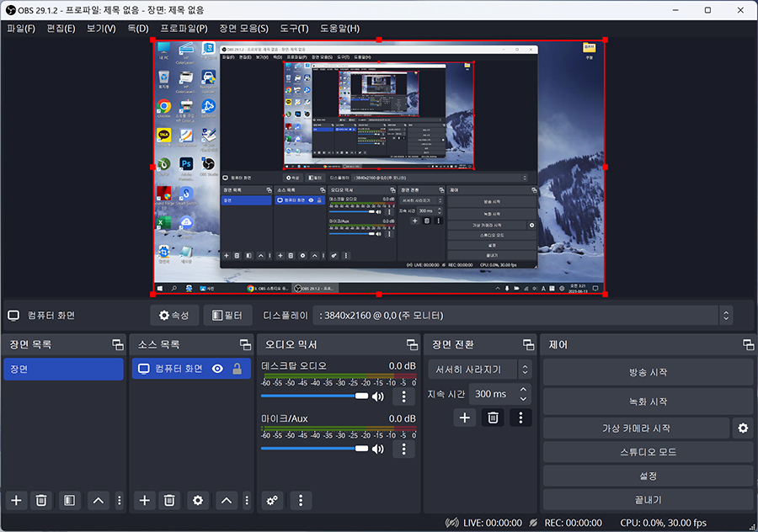
Task: Open the 도움말(H) menu
Action: pyautogui.click(x=340, y=29)
